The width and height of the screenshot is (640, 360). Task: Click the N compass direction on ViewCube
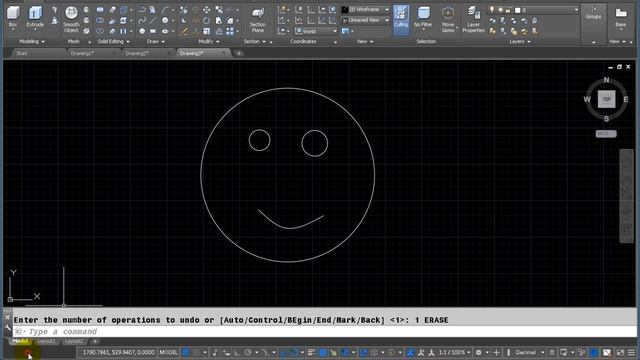(x=607, y=80)
